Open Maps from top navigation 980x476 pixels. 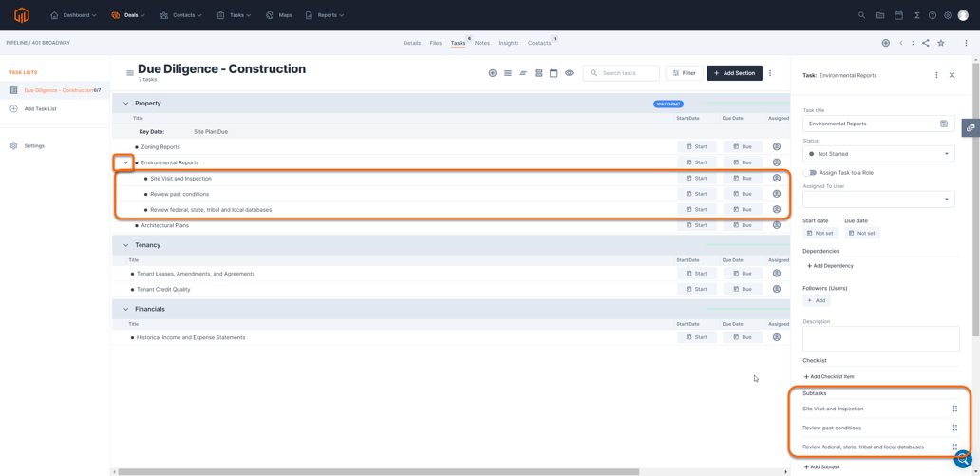(x=279, y=15)
